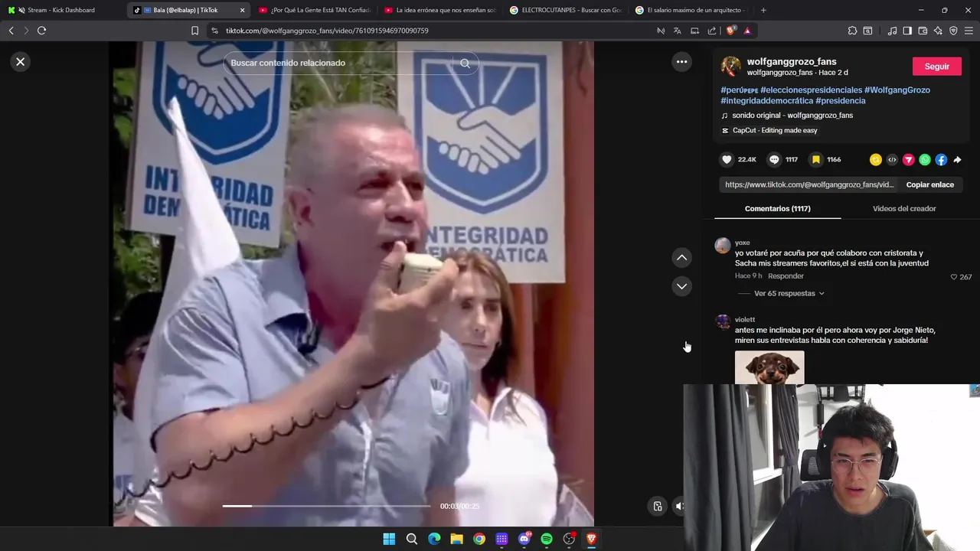Image resolution: width=980 pixels, height=551 pixels.
Task: Select the Videos del creador tab
Action: 904,209
